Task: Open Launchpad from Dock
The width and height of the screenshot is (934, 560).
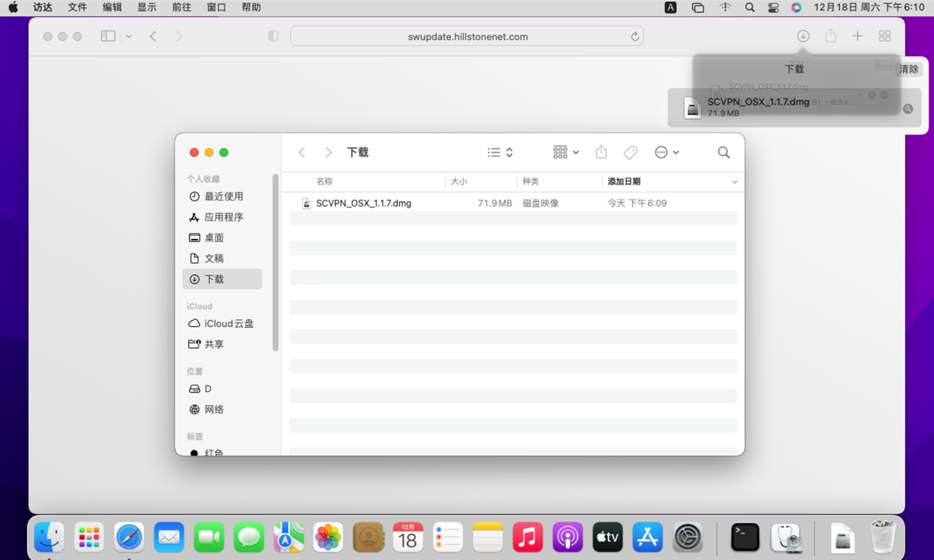Action: pyautogui.click(x=89, y=537)
